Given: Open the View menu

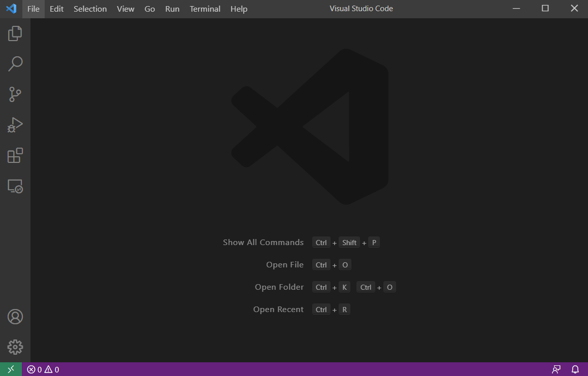Looking at the screenshot, I should tap(125, 9).
